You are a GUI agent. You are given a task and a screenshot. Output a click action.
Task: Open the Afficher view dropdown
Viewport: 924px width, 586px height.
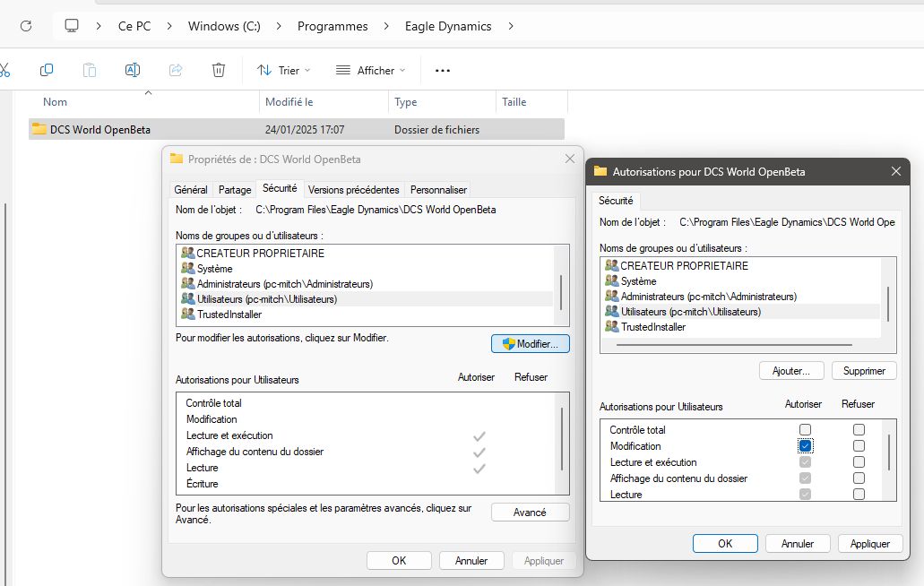point(370,70)
